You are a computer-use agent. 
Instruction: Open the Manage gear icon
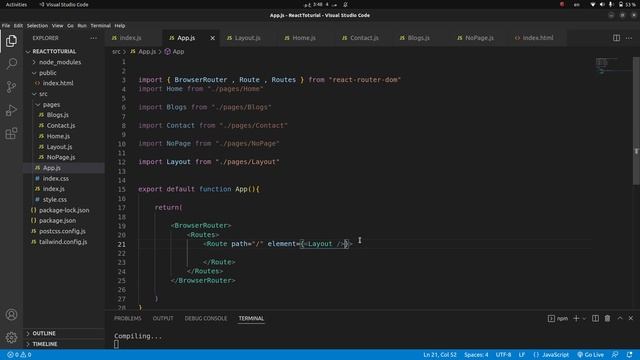(11, 338)
